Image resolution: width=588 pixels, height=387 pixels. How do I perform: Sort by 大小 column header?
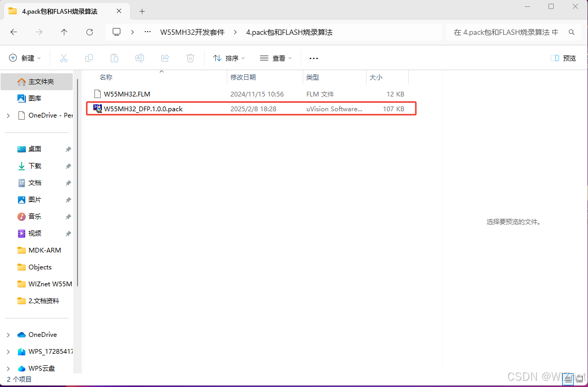pyautogui.click(x=376, y=78)
